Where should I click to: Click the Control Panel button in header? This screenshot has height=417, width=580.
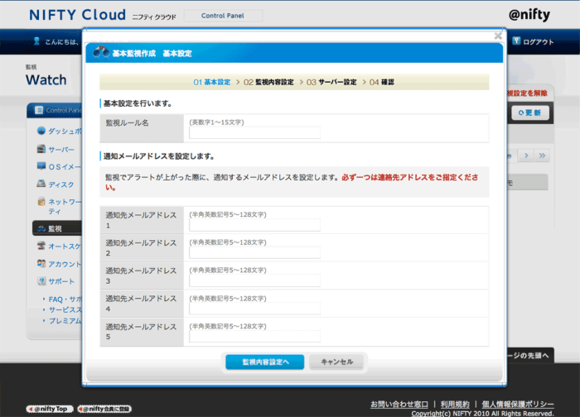point(223,16)
